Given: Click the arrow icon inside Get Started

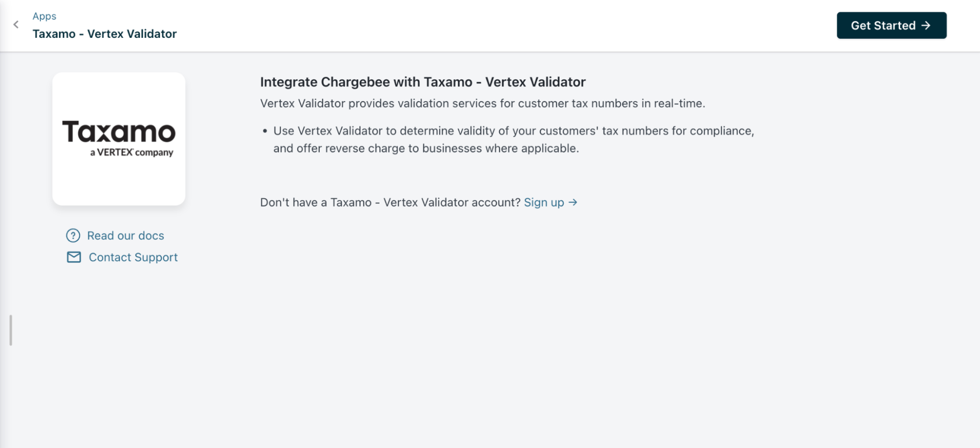Looking at the screenshot, I should [926, 26].
